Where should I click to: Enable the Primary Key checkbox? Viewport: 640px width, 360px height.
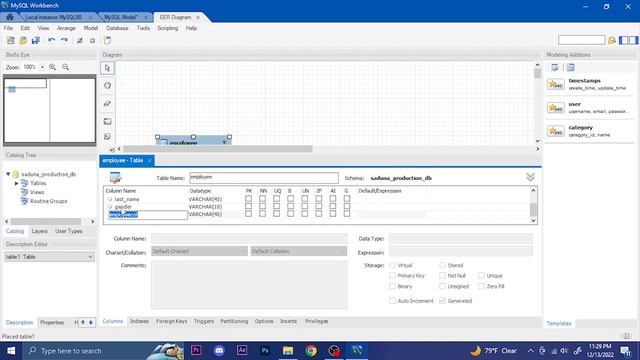click(392, 276)
